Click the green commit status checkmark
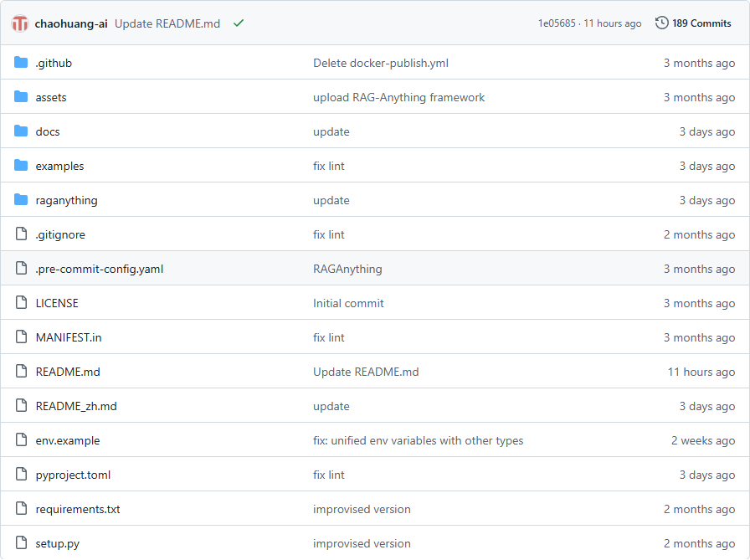750x560 pixels. click(239, 23)
